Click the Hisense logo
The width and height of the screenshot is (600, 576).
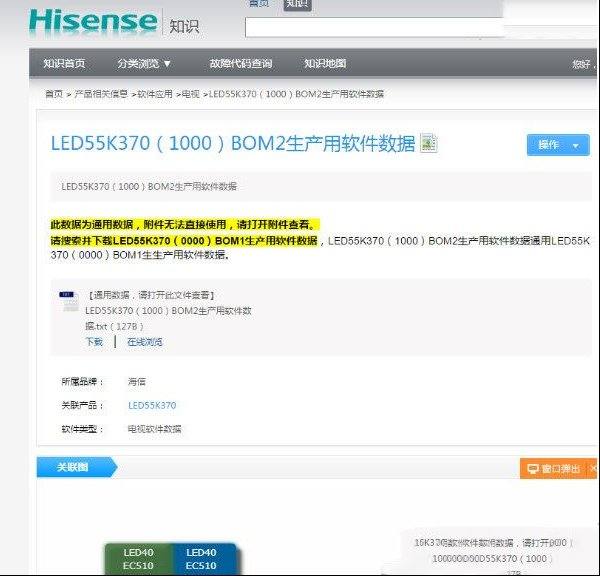(x=93, y=21)
